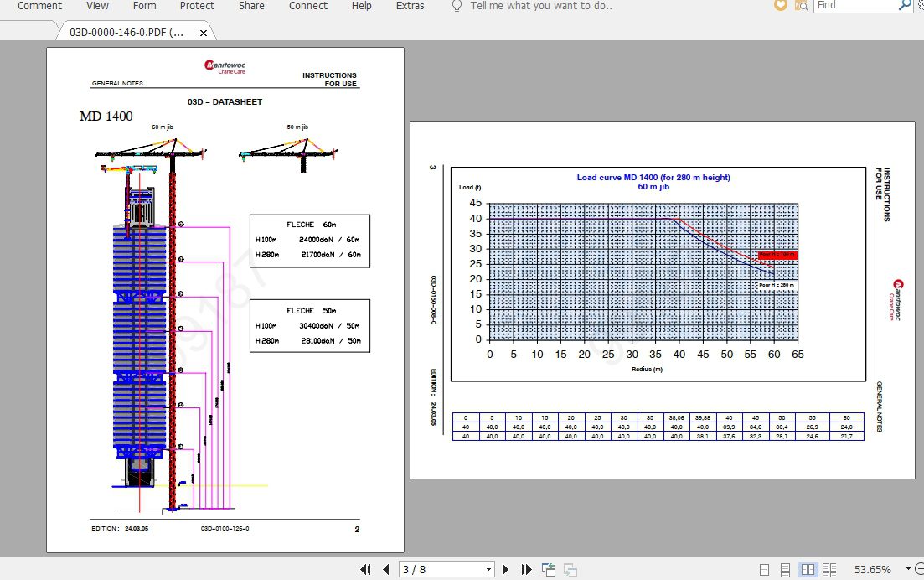
Task: Go to the first page
Action: coord(365,570)
